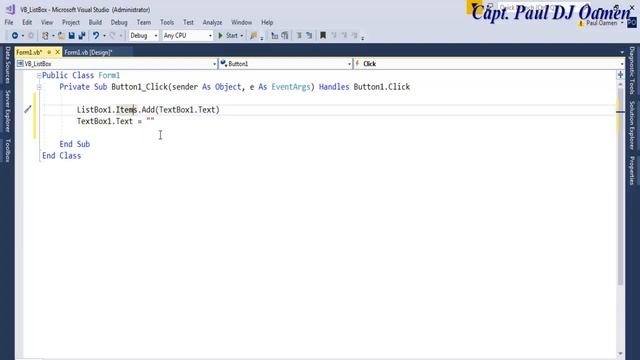Comment out the selected lines icon

tap(299, 36)
